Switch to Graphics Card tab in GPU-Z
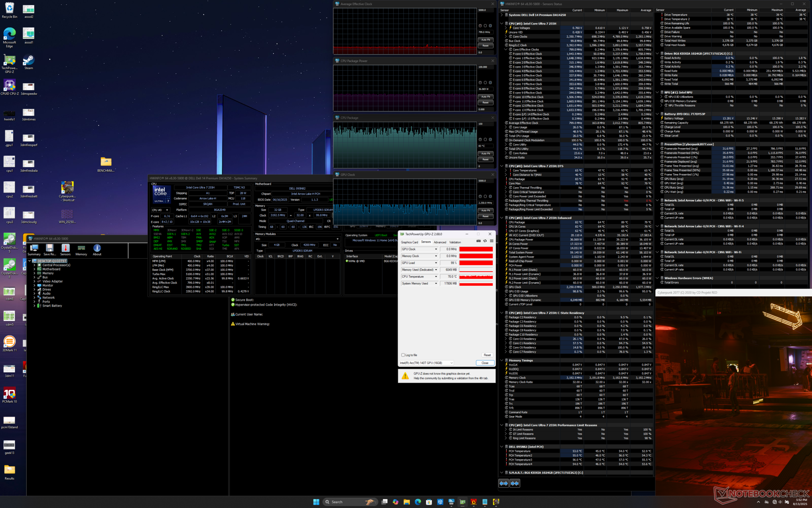Viewport: 812px width, 508px height. pyautogui.click(x=409, y=242)
